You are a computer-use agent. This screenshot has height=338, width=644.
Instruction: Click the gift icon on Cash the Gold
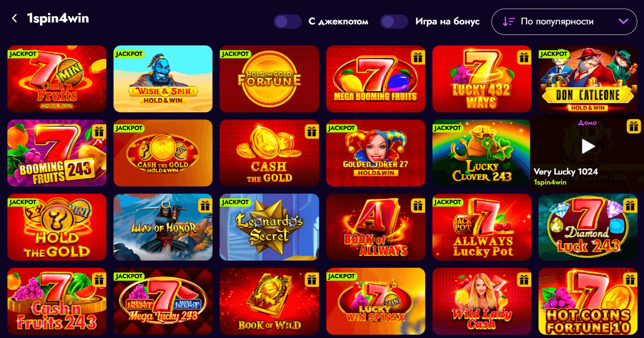tap(312, 132)
